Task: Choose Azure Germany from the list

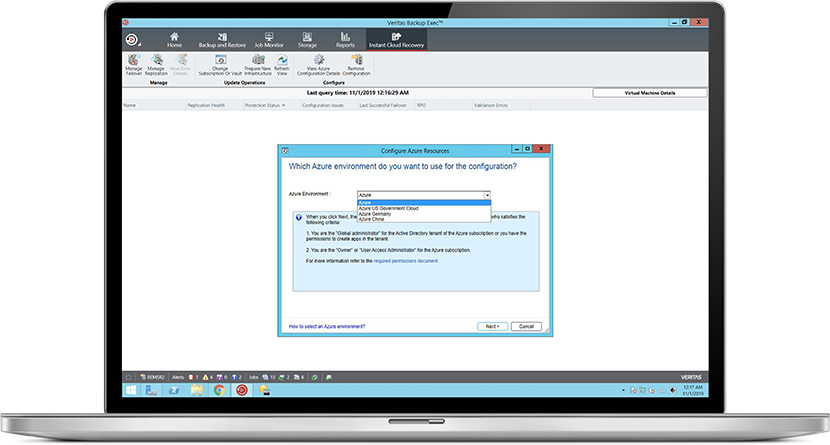Action: 424,214
